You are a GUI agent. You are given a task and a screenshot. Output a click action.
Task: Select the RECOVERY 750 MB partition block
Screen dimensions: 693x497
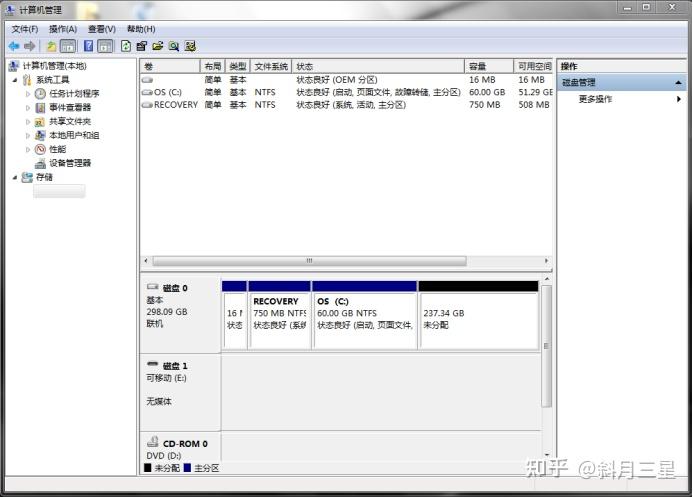click(279, 315)
